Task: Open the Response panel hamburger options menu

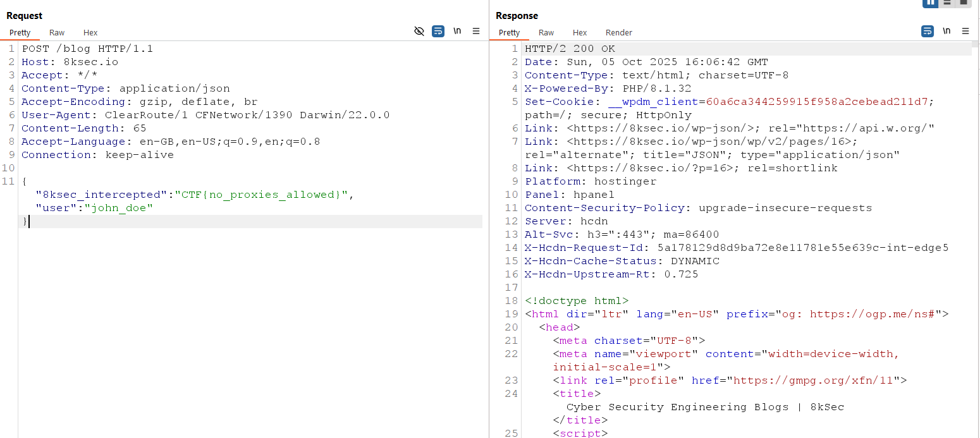Action: point(965,31)
